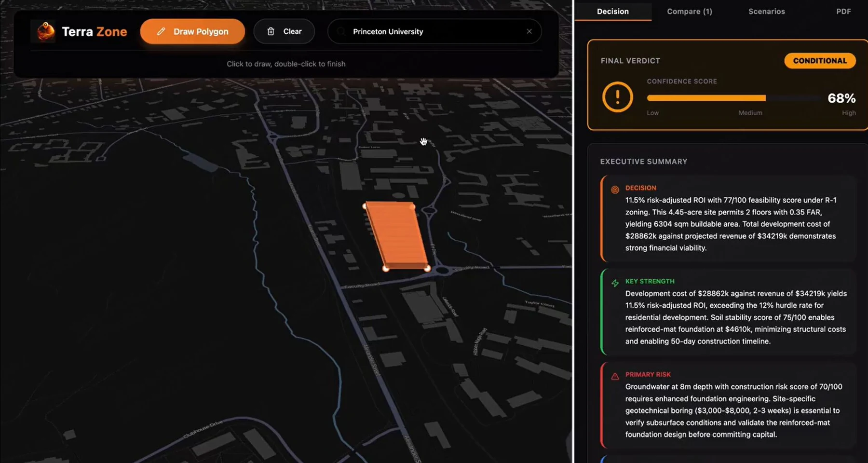Click the pencil icon in Draw Polygon
The image size is (868, 463).
click(x=161, y=31)
